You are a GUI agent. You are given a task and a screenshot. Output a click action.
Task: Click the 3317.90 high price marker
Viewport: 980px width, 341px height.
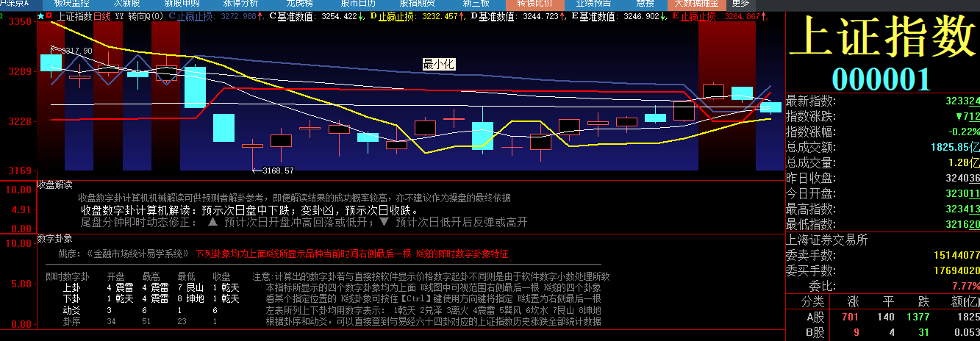[76, 51]
